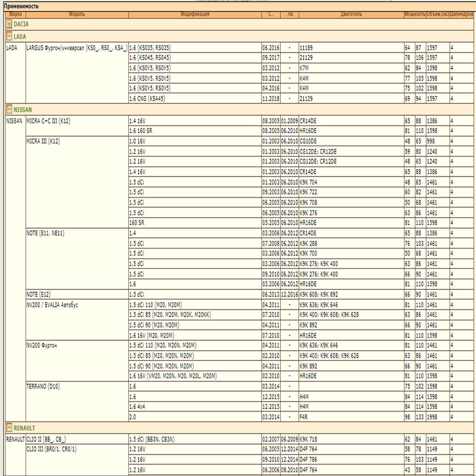476x476 pixels.
Task: Click engine code K9K 700
Action: (308, 253)
